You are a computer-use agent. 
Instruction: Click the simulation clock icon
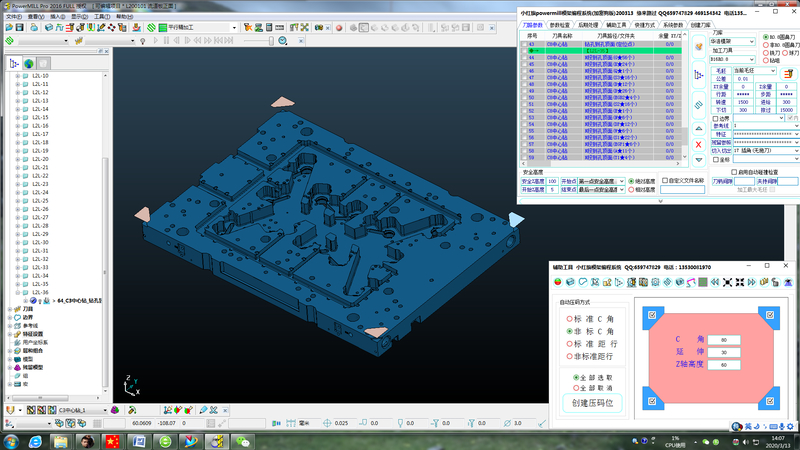[283, 41]
